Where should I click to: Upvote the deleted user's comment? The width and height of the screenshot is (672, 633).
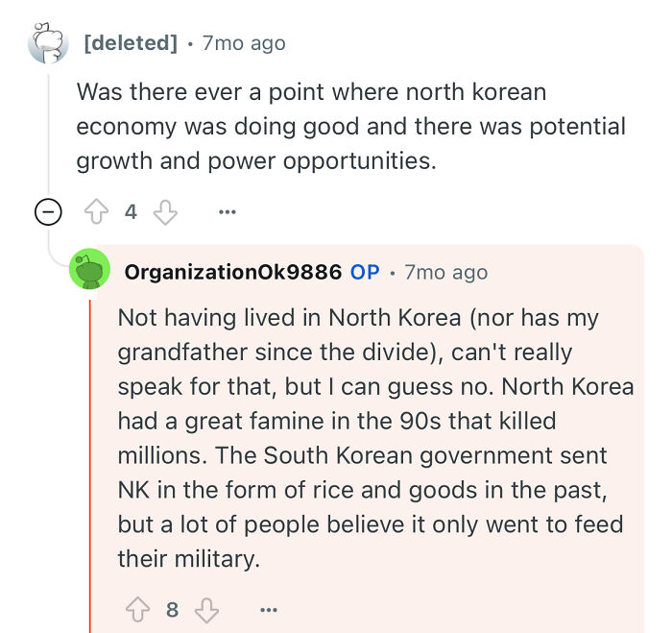(x=98, y=212)
